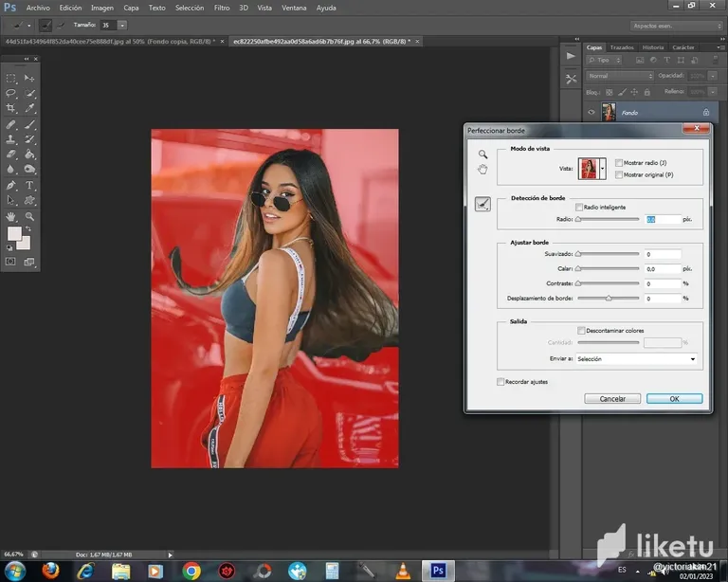Open the Relleno slider dropdown arrow
728x582 pixels.
tap(713, 92)
